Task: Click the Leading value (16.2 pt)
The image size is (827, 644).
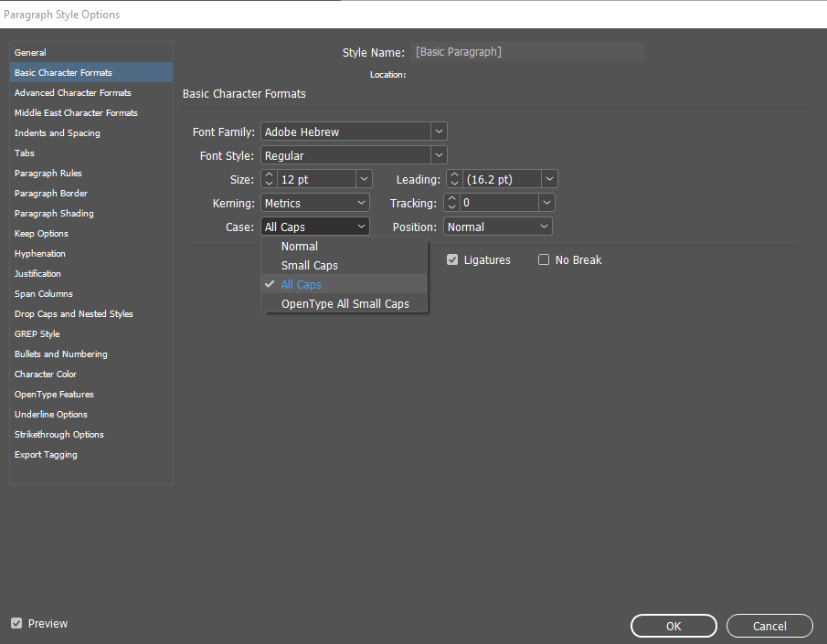Action: coord(502,179)
